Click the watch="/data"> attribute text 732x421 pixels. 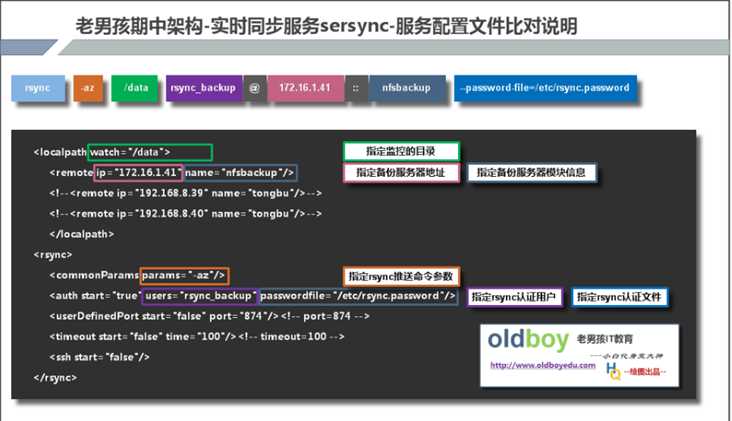(x=130, y=152)
